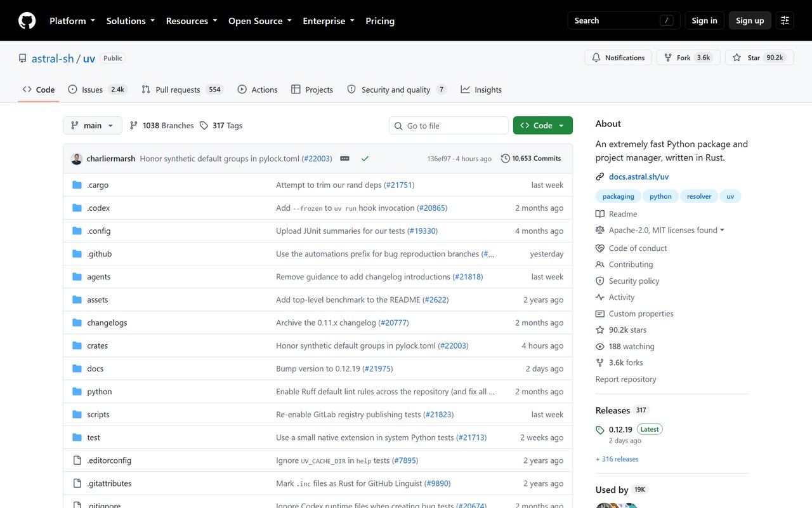This screenshot has width=812, height=508.
Task: Click the link icon beside docs.astral.sh/uv
Action: point(600,177)
